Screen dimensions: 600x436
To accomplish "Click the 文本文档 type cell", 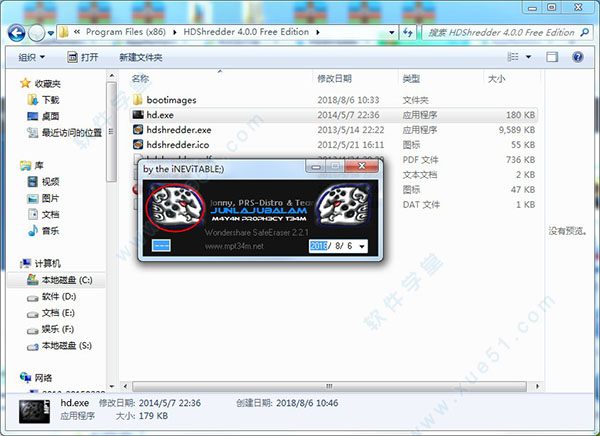I will (x=419, y=175).
